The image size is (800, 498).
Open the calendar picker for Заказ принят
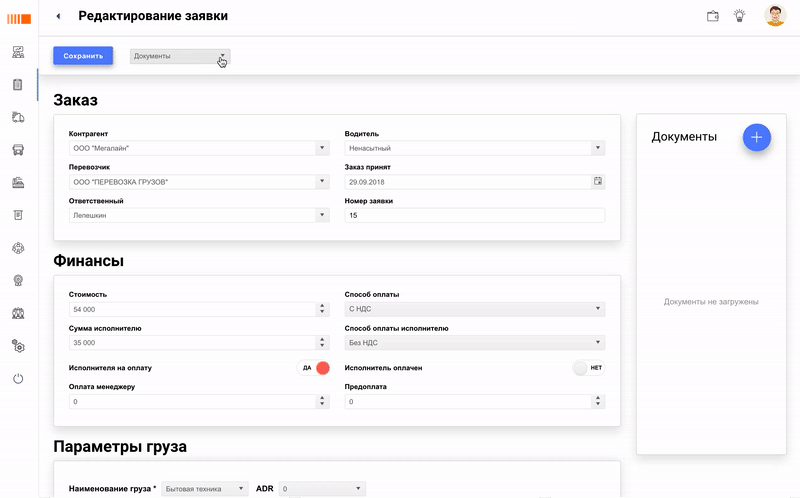[x=598, y=182]
